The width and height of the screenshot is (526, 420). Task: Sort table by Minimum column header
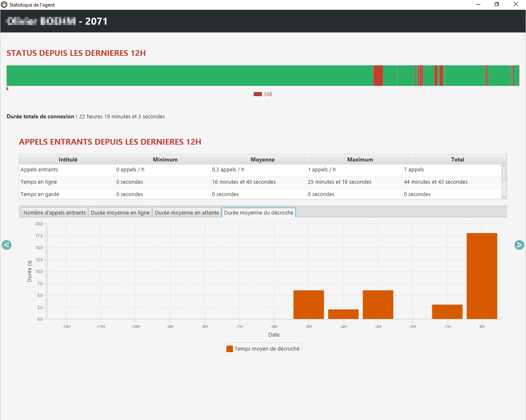tap(165, 159)
